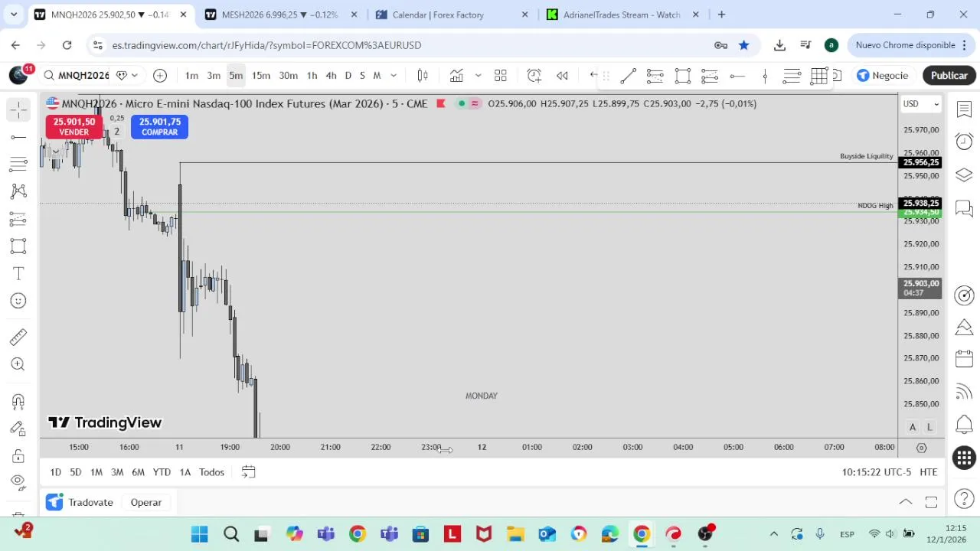Toggle hide all drawings eye icon

click(x=18, y=482)
